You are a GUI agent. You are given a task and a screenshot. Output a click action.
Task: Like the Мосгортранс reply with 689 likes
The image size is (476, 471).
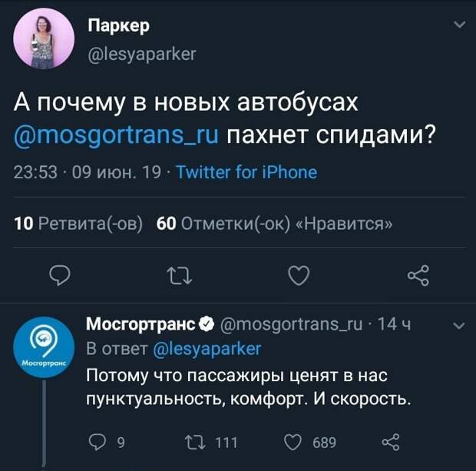[294, 441]
